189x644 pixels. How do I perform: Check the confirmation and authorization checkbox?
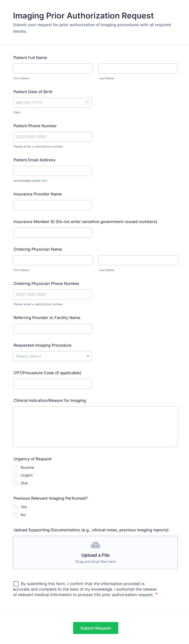point(16,584)
